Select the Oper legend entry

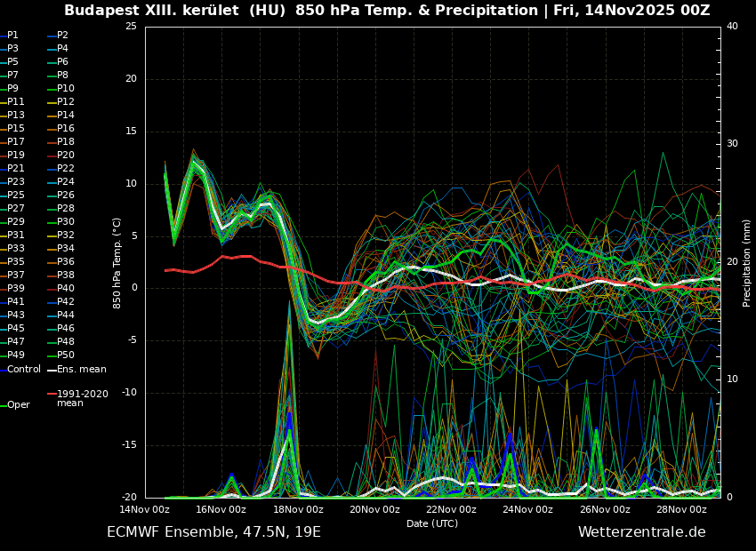[x=18, y=405]
